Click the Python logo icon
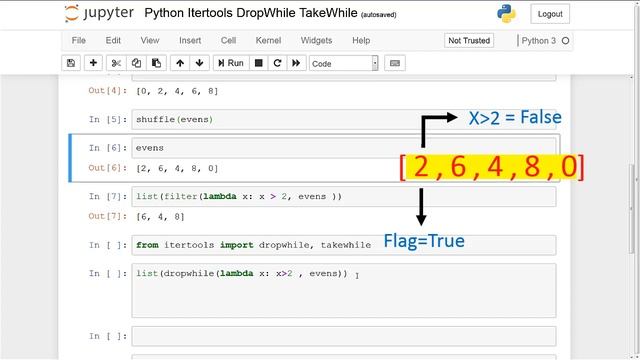Viewport: 640px width, 360px height. (x=506, y=13)
